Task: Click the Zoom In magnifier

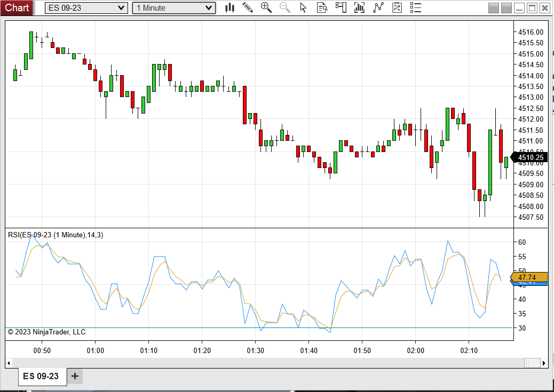Action: [x=266, y=7]
